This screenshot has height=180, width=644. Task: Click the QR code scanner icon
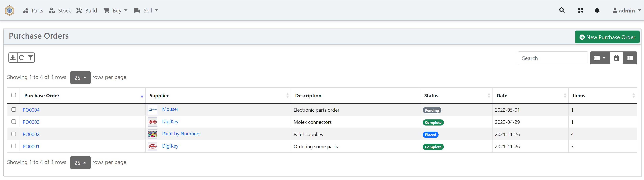[580, 10]
